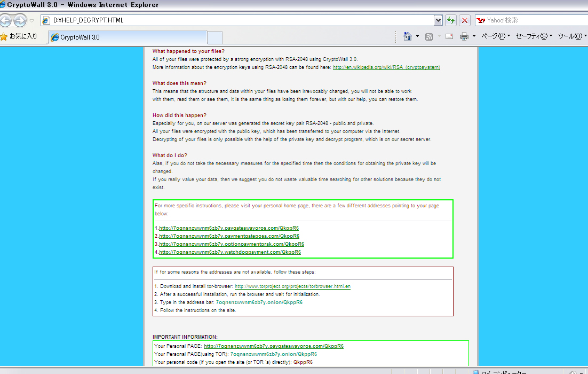Viewport: 588px width, 374px height.
Task: Open a new blank tab
Action: pyautogui.click(x=215, y=37)
